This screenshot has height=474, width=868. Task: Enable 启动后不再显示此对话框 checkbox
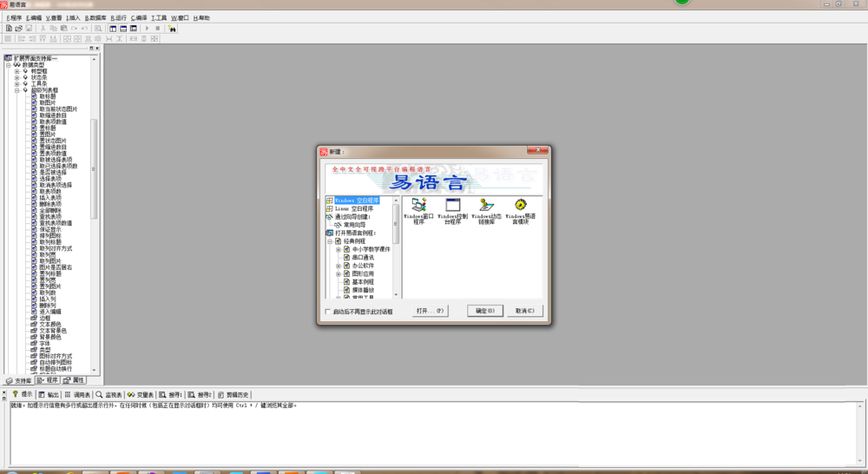pyautogui.click(x=327, y=311)
